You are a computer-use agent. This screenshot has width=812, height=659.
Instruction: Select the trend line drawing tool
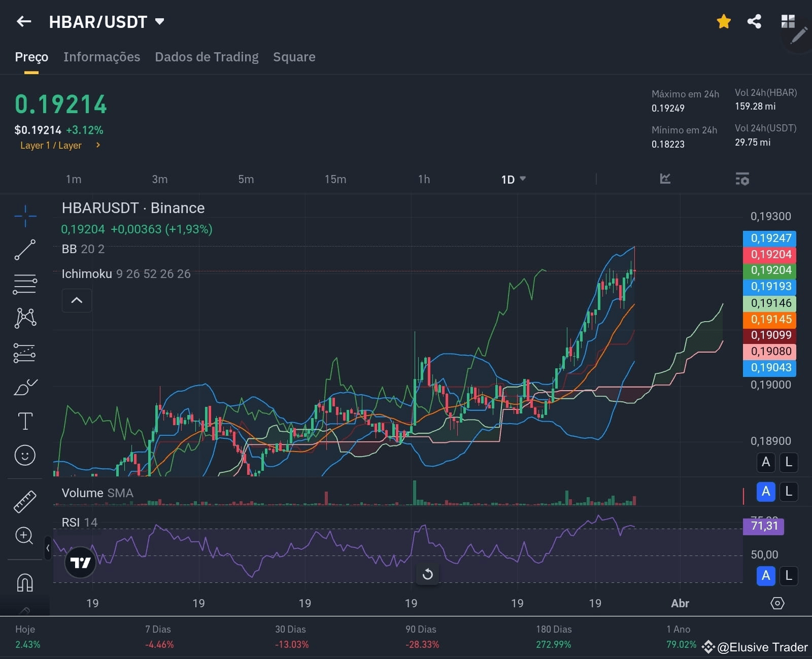point(25,250)
